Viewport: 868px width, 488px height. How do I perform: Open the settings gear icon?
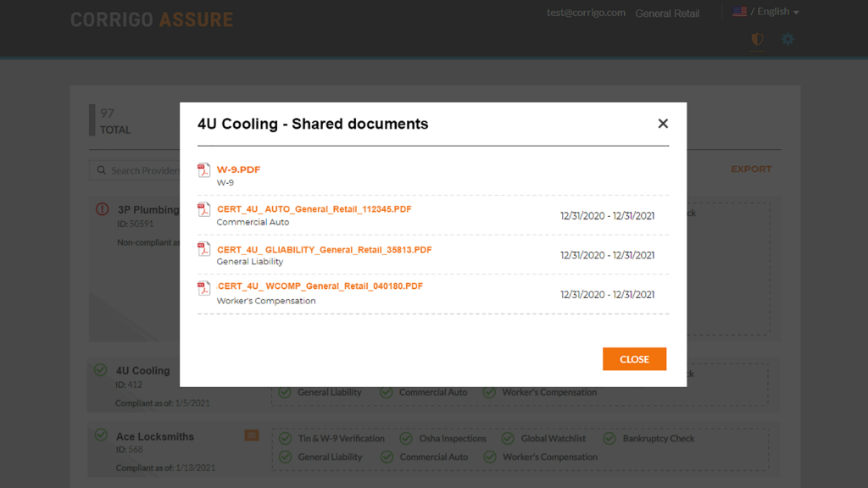pos(787,39)
